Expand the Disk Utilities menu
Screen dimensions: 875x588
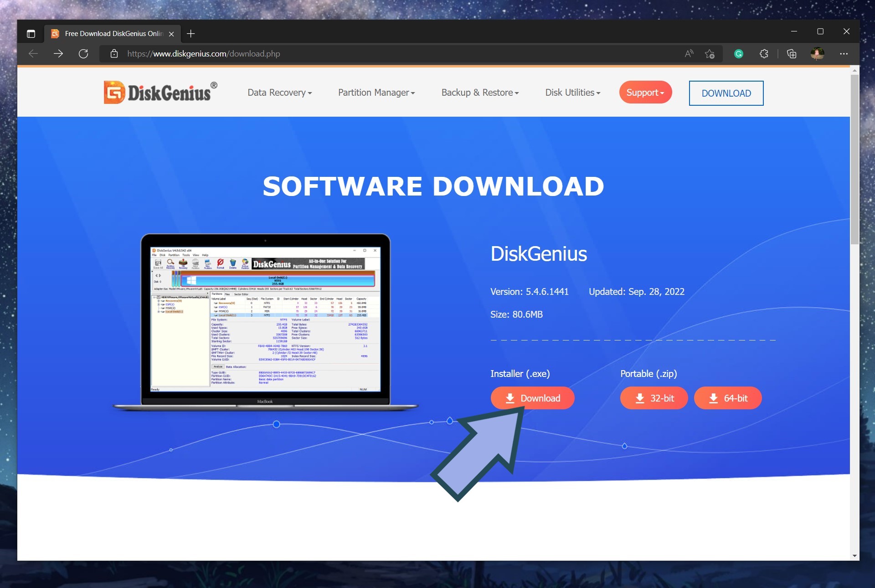pos(573,93)
